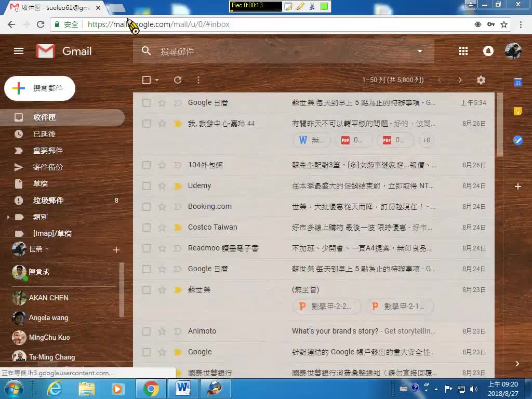
Task: Open Google Calendar side panel icon
Action: [518, 82]
